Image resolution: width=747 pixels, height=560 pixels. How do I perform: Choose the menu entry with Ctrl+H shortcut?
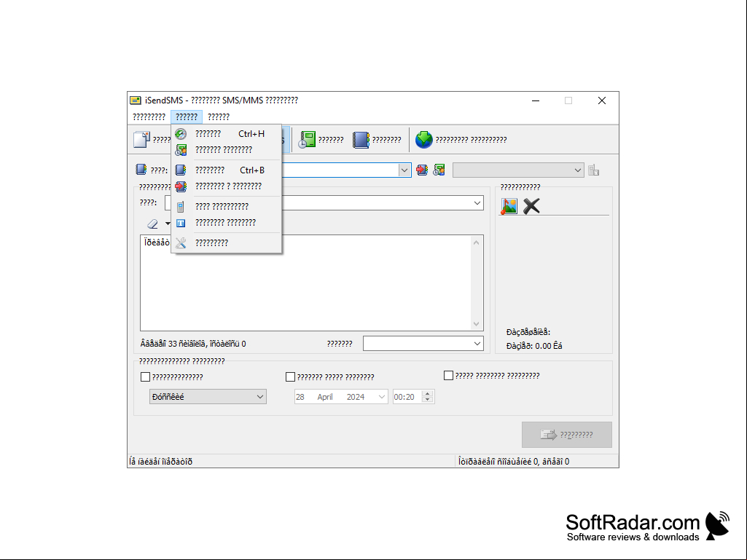227,134
